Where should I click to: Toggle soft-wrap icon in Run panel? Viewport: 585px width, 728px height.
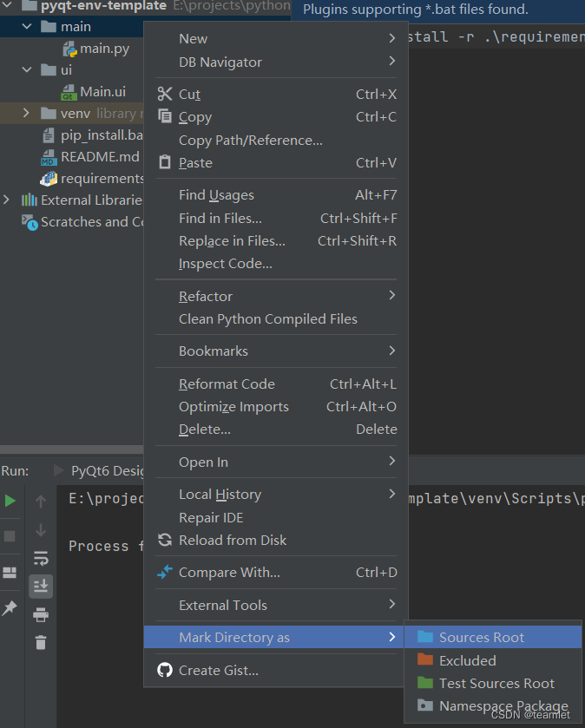click(41, 558)
